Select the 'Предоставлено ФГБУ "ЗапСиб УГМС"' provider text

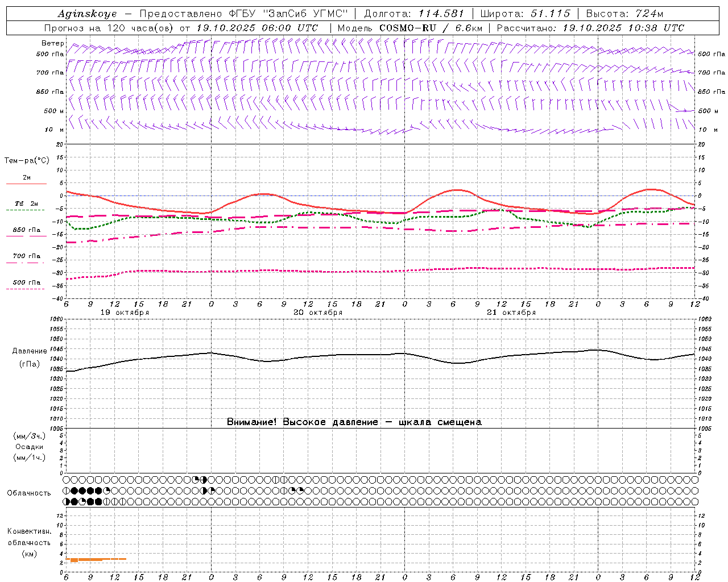tap(243, 14)
